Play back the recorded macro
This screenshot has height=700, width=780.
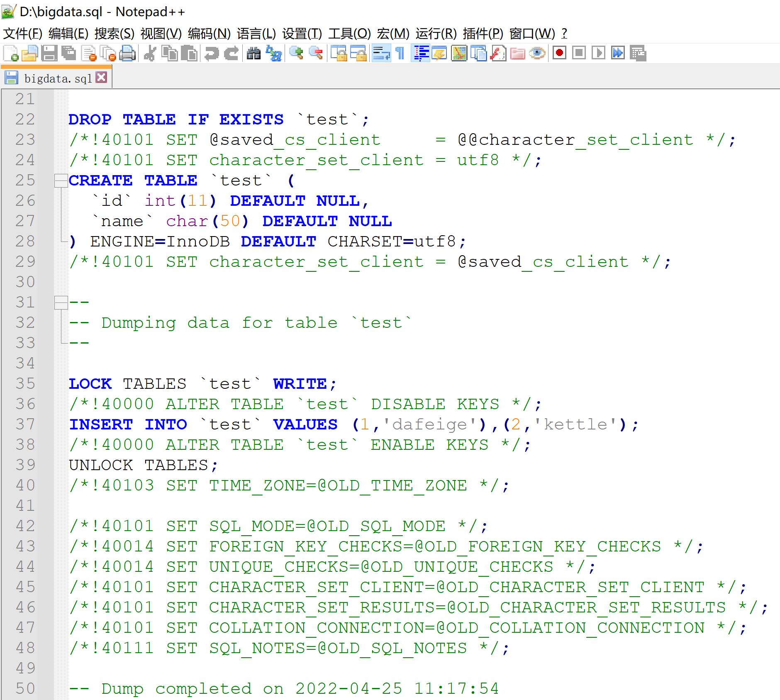point(598,53)
